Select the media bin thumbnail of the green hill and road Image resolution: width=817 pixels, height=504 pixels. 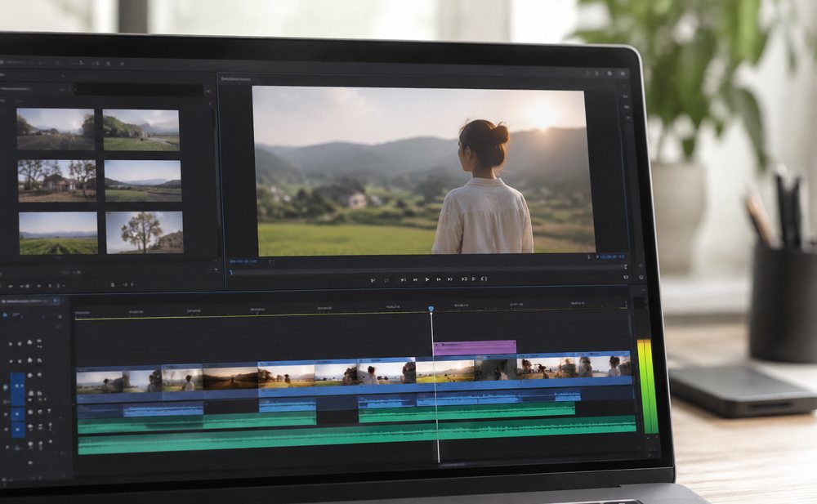[x=141, y=130]
